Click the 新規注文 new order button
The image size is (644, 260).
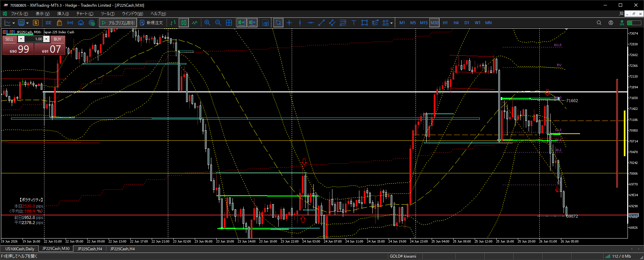(151, 23)
